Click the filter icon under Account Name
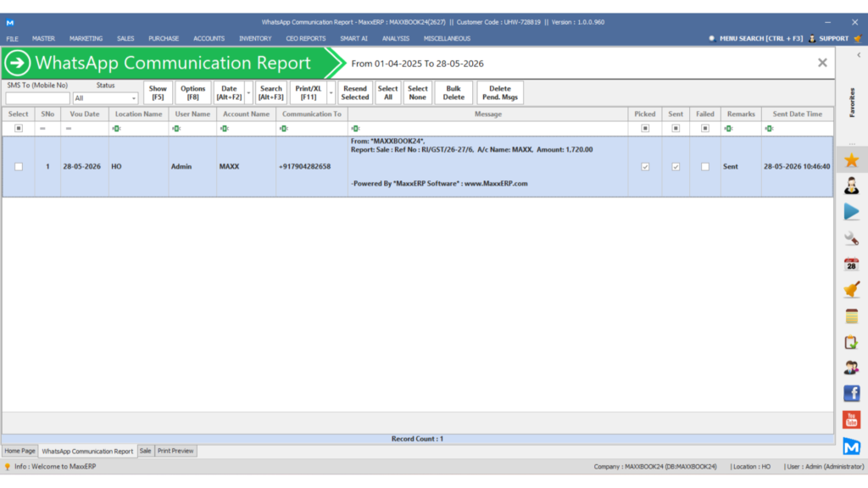Viewport: 868px width, 488px height. [x=224, y=129]
